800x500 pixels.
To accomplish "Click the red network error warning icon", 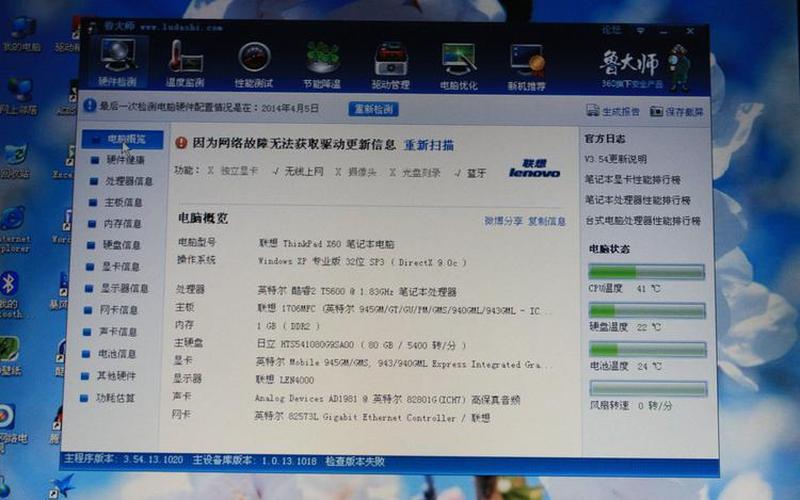I will tap(181, 142).
